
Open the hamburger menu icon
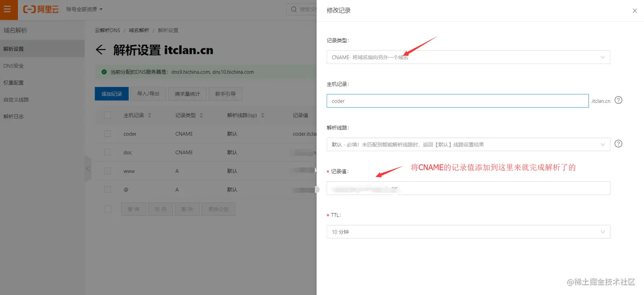[x=7, y=9]
